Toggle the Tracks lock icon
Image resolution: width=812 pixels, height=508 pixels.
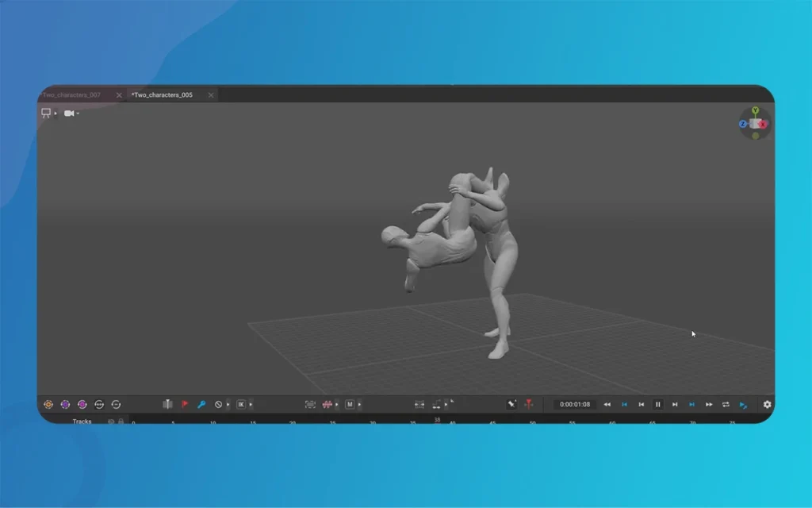click(x=121, y=421)
